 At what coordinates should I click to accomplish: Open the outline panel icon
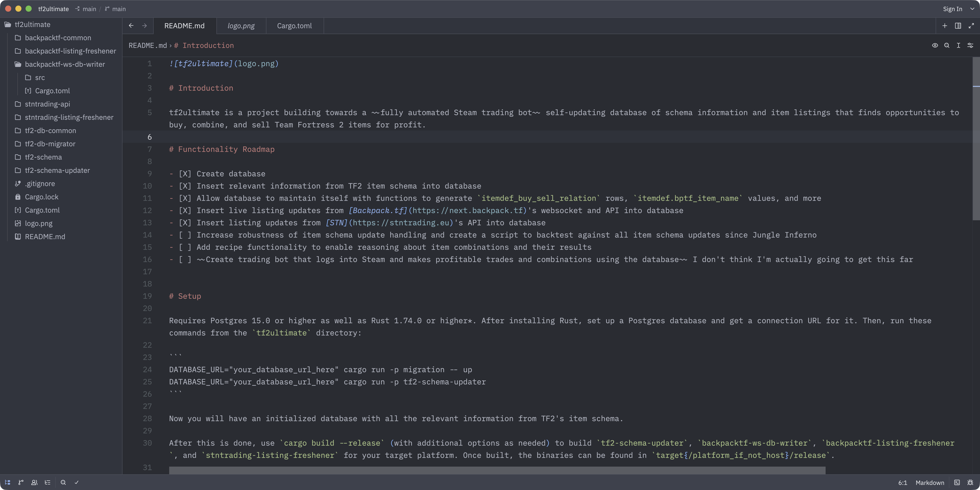[47, 483]
